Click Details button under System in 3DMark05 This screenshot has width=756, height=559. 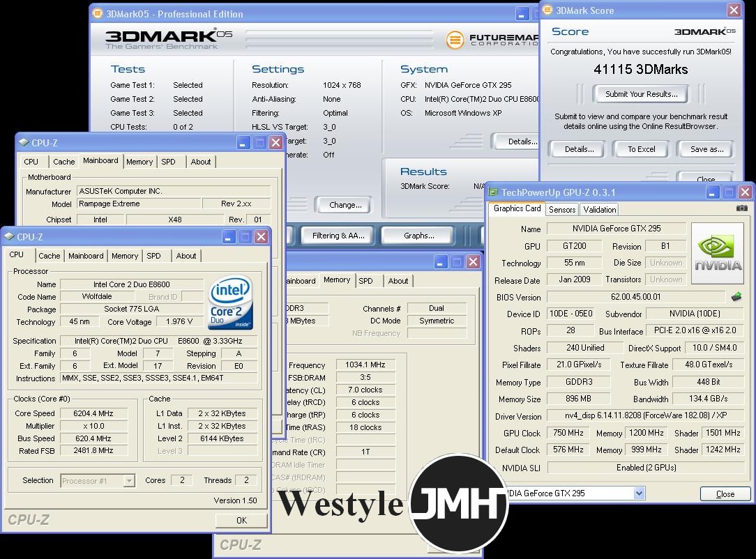pyautogui.click(x=516, y=141)
